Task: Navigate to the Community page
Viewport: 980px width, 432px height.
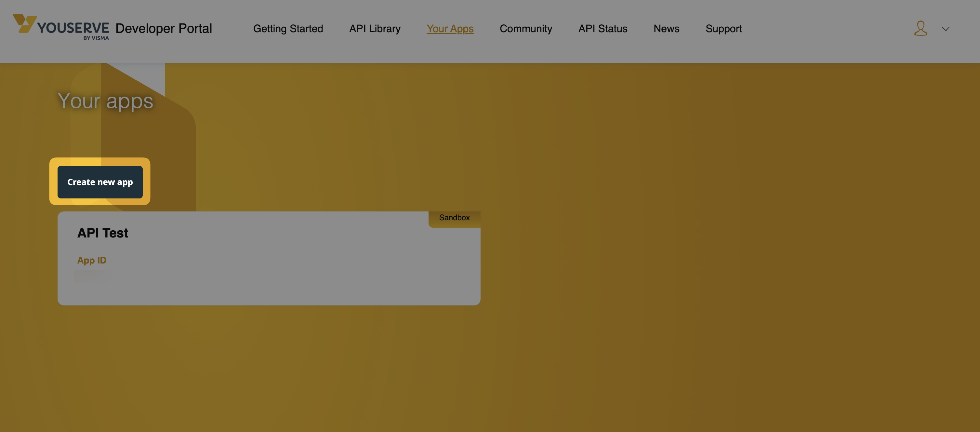Action: (526, 29)
